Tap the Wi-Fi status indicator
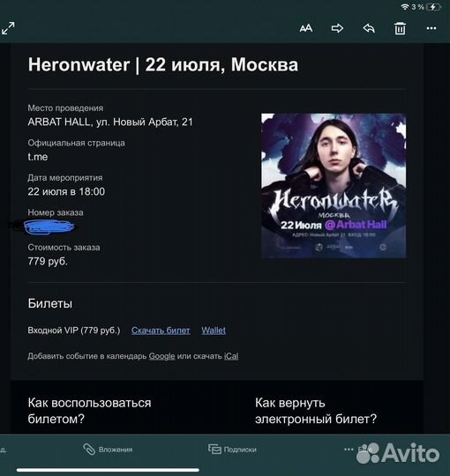 (405, 7)
